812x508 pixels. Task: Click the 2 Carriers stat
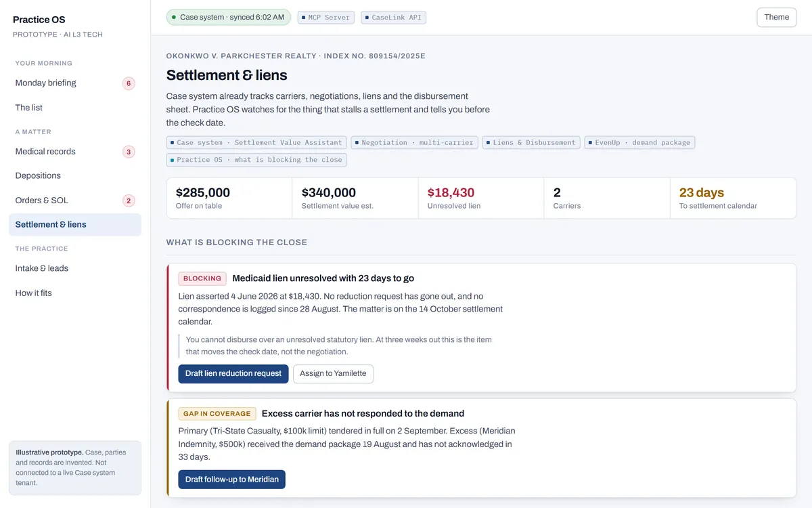(x=607, y=198)
